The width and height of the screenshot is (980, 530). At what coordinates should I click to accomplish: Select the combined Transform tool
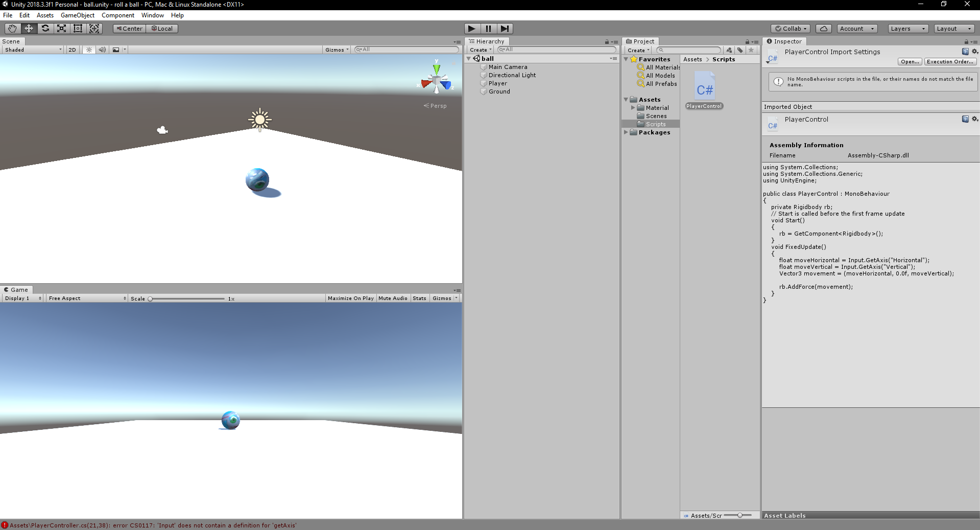tap(94, 29)
